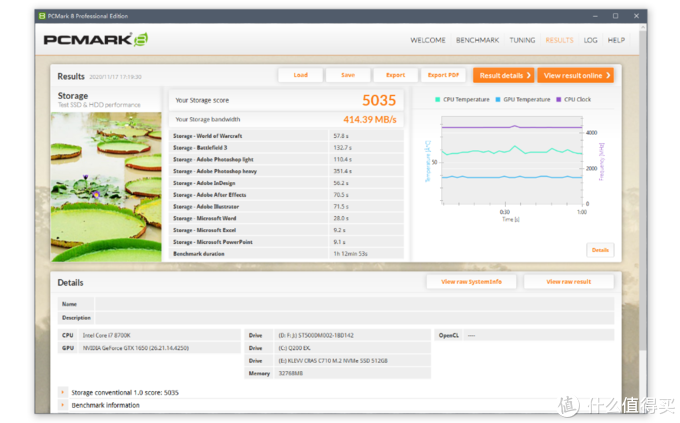The image size is (680, 423).
Task: Select Storage - Adobe After Effects row
Action: coord(286,194)
